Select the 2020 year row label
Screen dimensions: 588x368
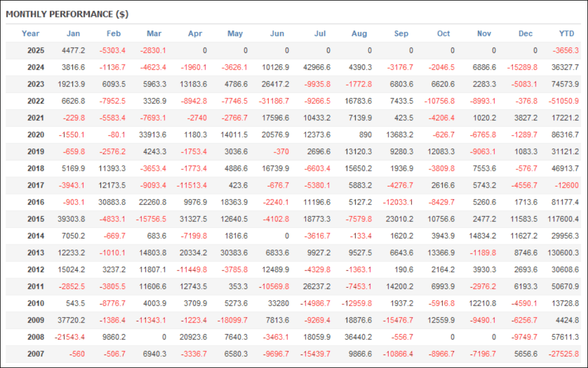coord(35,135)
